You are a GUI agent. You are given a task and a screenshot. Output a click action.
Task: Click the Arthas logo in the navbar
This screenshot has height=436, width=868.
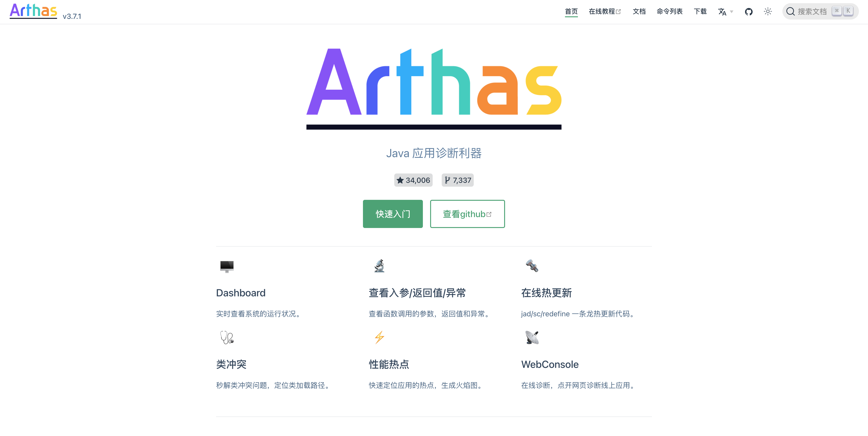click(x=33, y=11)
